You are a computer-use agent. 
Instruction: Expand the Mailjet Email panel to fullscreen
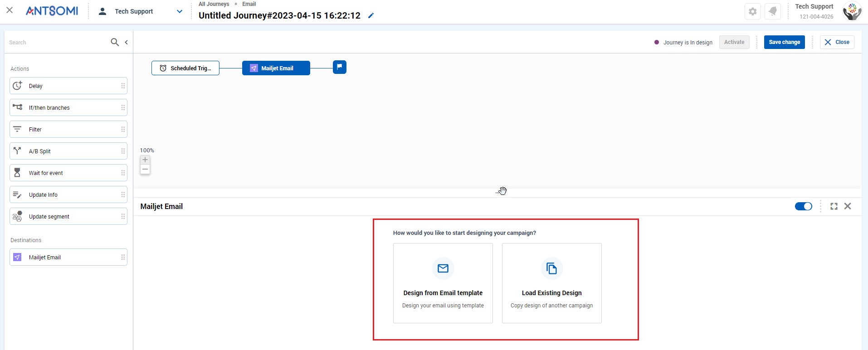(x=834, y=206)
